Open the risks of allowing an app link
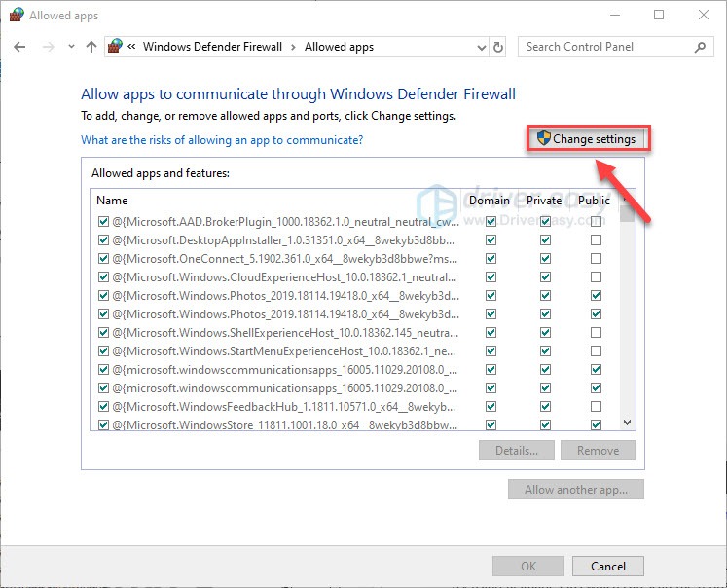 [x=222, y=140]
